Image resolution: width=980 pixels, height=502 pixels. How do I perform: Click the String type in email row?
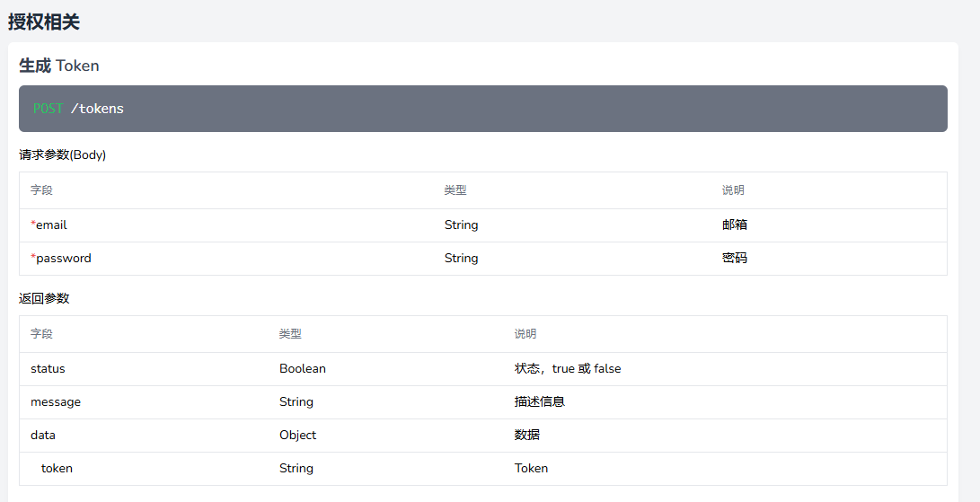coord(461,225)
